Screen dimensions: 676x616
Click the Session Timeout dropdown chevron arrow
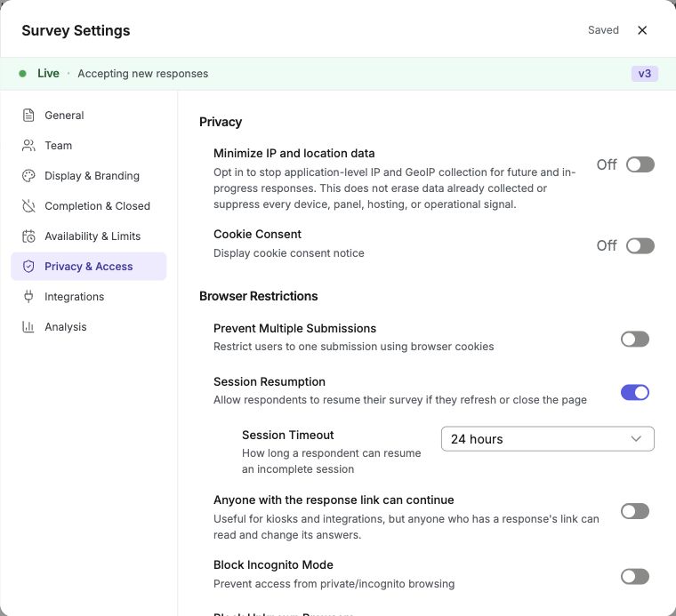(636, 439)
